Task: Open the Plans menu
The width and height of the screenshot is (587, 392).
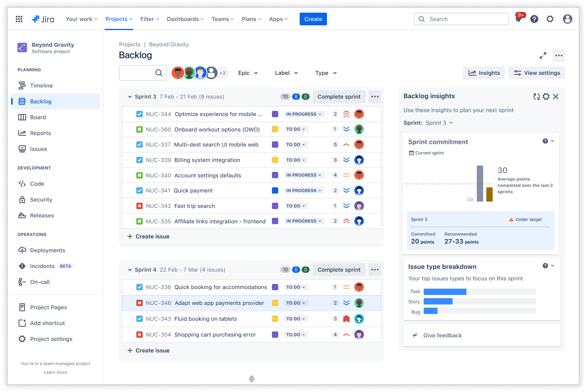Action: point(251,19)
